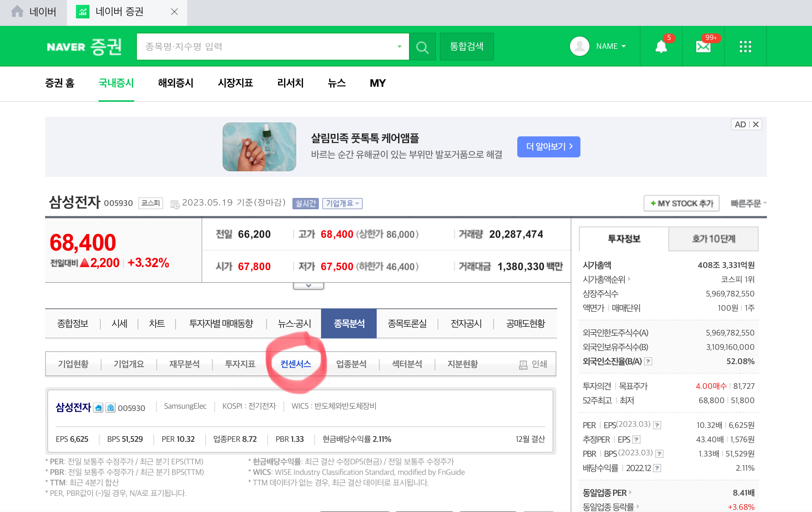Open the 시장지표 menu
This screenshot has width=812, height=512.
pyautogui.click(x=235, y=83)
